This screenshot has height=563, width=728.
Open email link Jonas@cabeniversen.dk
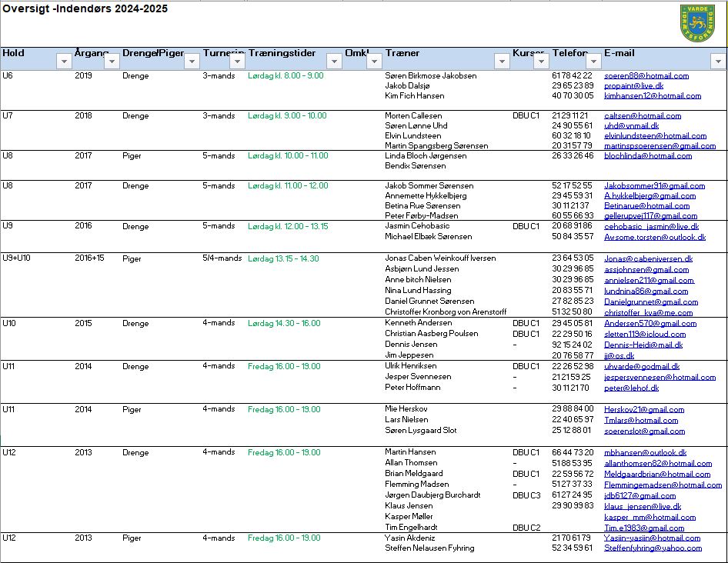(648, 259)
